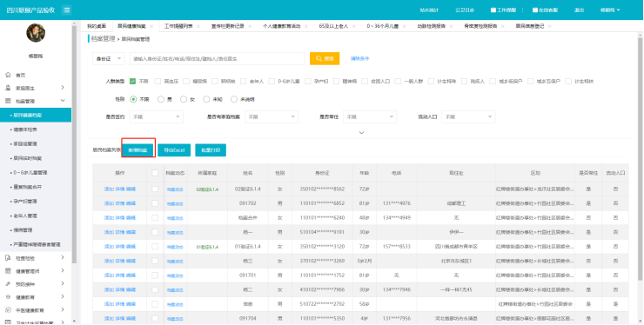Open the 在线客服 icon in the top bar

click(535, 10)
